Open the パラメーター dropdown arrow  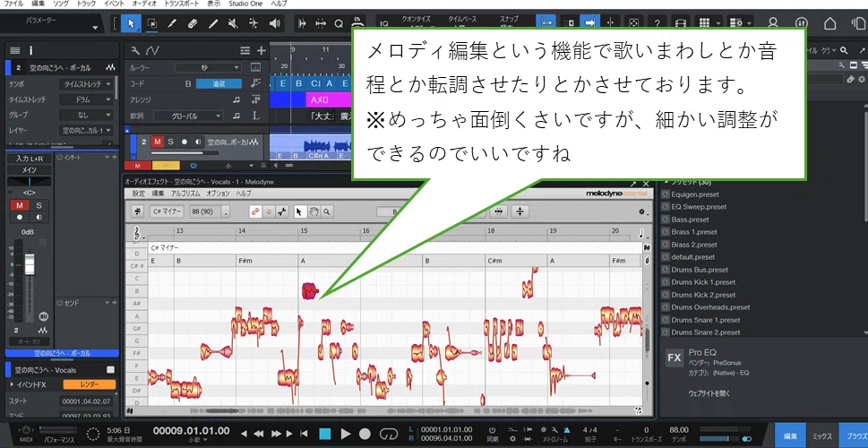point(95,28)
